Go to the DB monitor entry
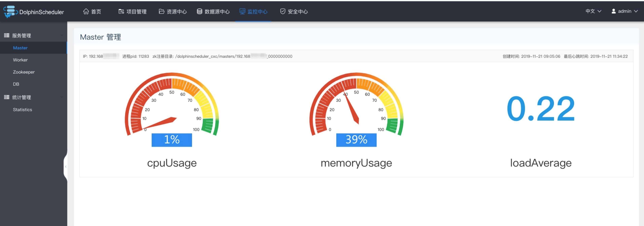 click(x=16, y=84)
